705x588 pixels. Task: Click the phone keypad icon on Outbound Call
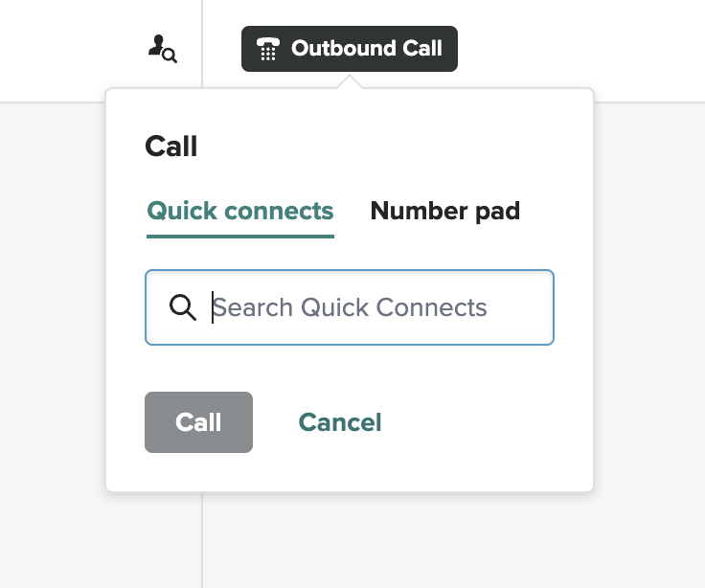point(268,49)
